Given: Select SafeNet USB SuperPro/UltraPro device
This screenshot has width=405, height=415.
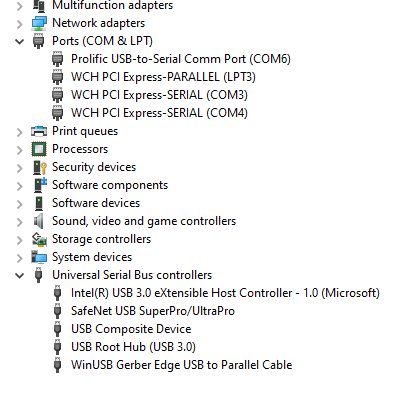Looking at the screenshot, I should [153, 311].
